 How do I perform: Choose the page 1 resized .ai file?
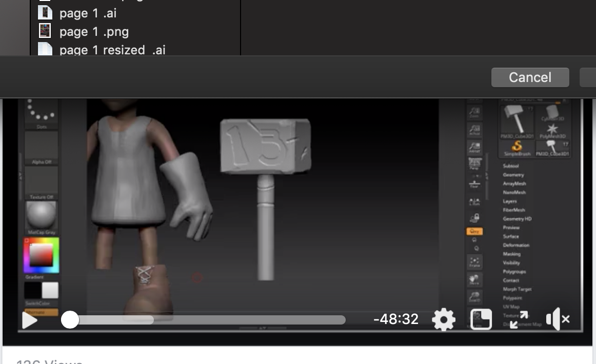(x=112, y=50)
